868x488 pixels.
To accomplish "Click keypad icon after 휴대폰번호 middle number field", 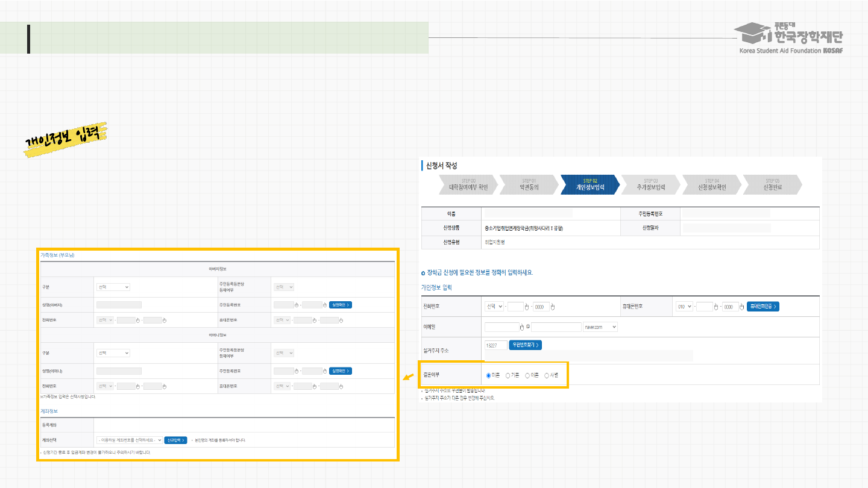I will [716, 307].
